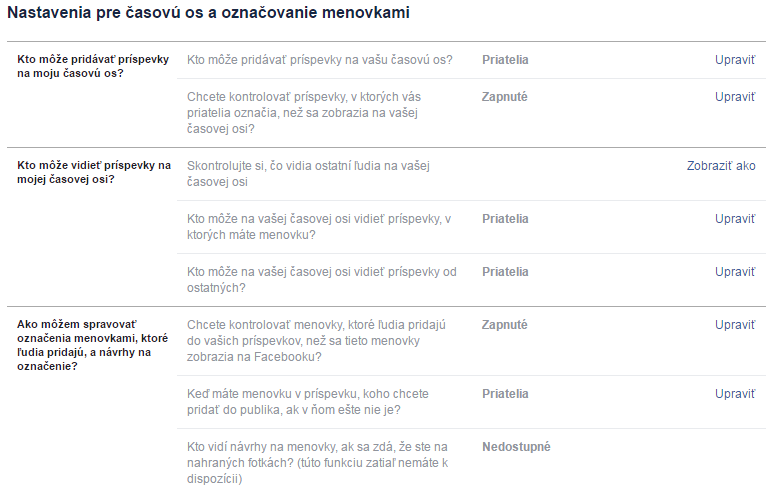Click Upraviť for reviewing posts friends tag you in

click(x=735, y=97)
